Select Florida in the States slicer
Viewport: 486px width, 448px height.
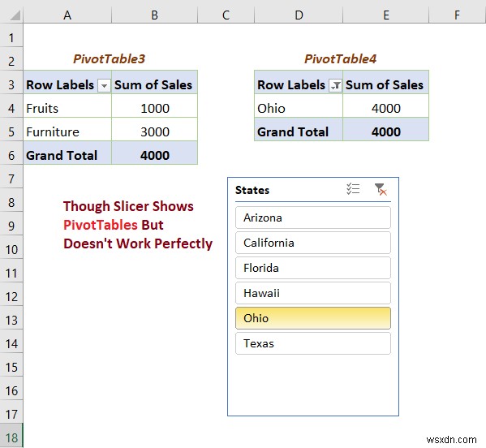click(x=313, y=268)
